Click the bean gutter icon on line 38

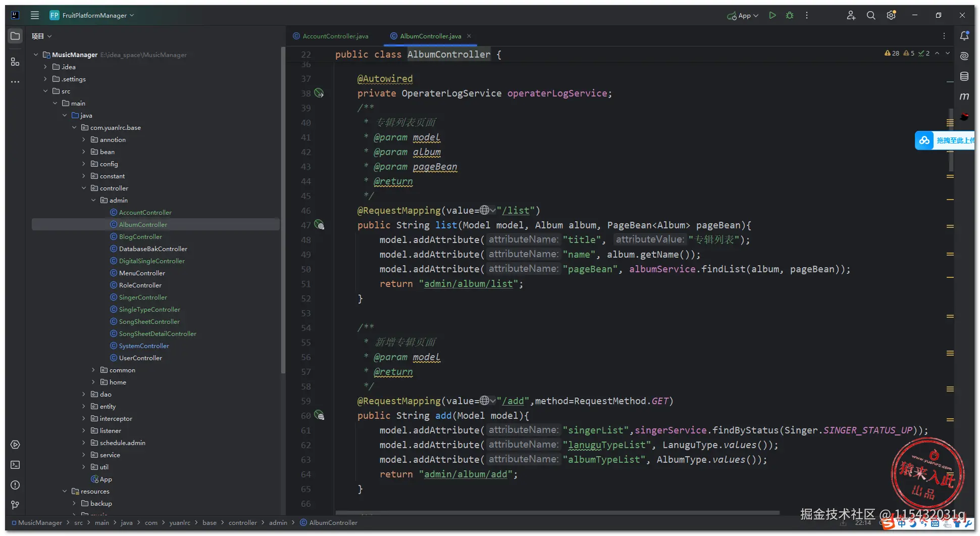319,93
